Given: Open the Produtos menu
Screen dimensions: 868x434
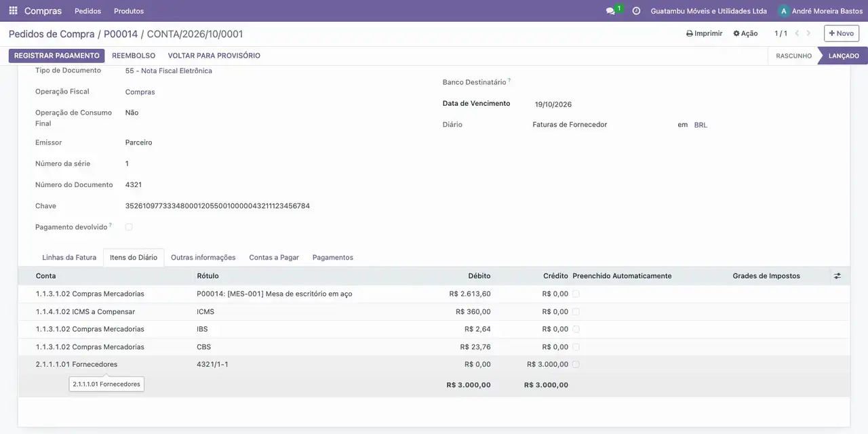Looking at the screenshot, I should (129, 11).
